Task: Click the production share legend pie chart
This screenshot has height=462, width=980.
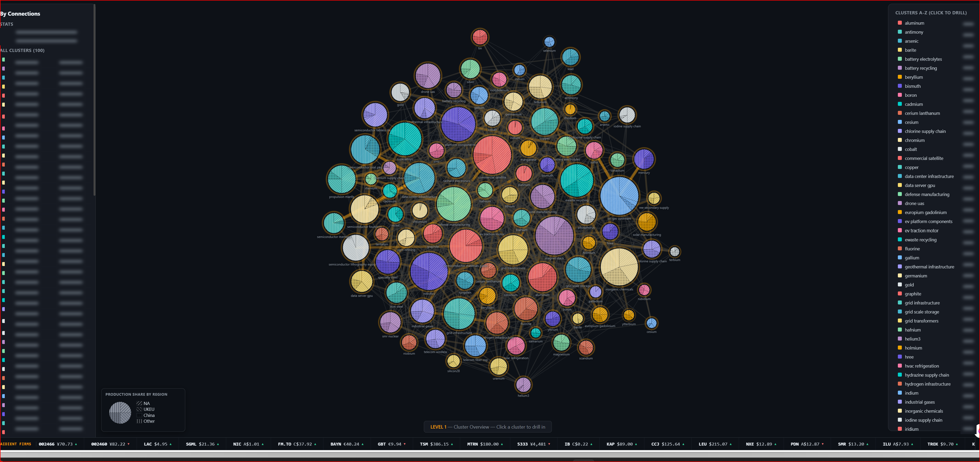Action: [x=120, y=413]
